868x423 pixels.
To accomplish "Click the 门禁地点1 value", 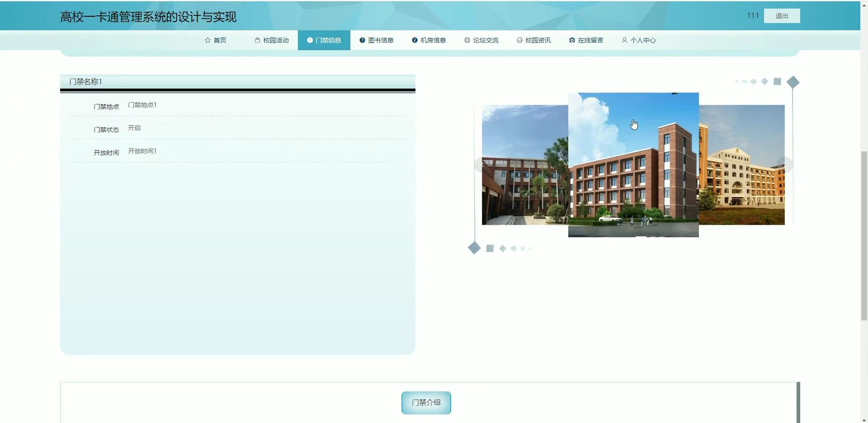I will click(142, 105).
